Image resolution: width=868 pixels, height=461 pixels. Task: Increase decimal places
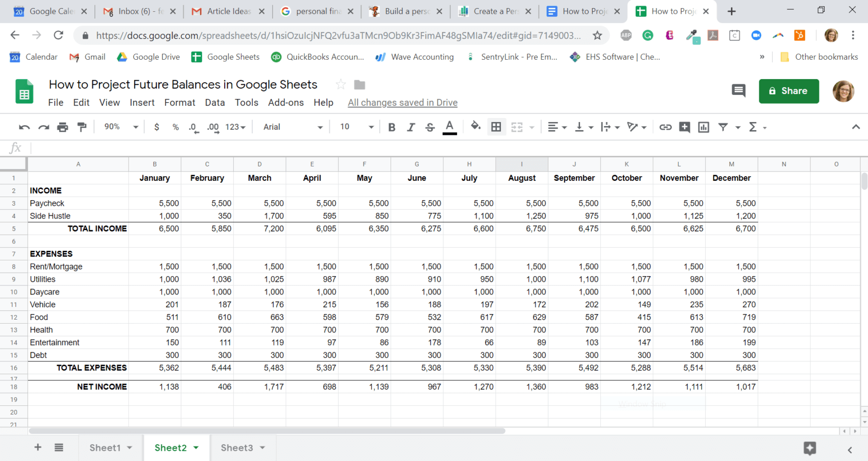(x=213, y=127)
